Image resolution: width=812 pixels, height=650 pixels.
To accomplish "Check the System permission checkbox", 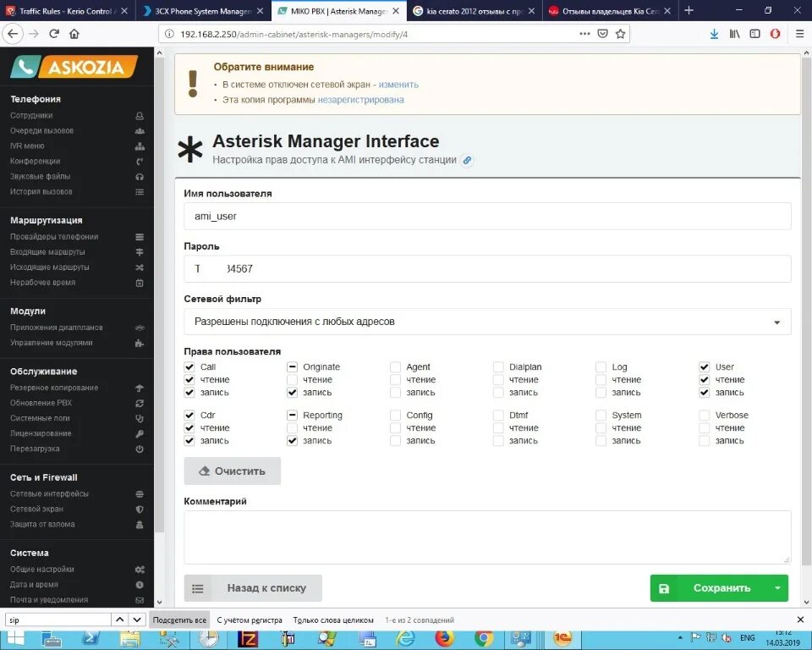I will (x=601, y=416).
